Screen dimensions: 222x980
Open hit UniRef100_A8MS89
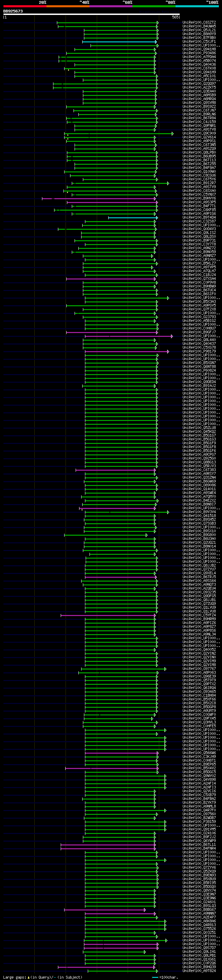click(199, 95)
